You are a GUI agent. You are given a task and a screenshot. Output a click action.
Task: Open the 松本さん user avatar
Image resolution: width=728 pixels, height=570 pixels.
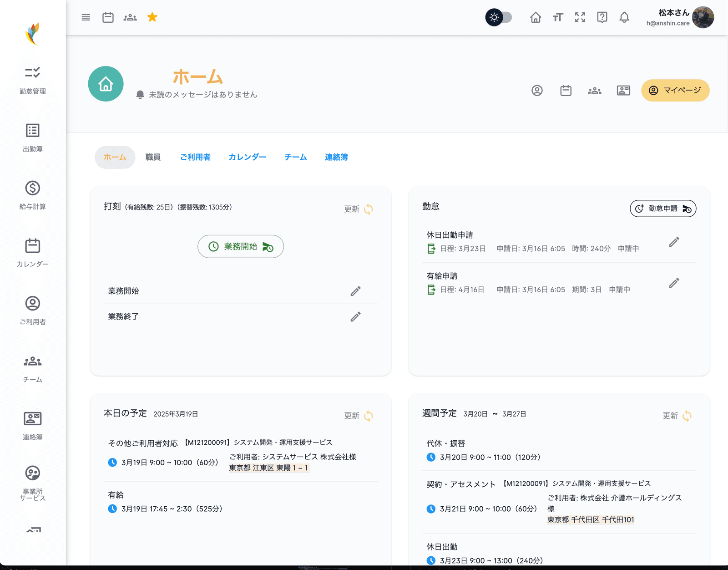pyautogui.click(x=703, y=17)
